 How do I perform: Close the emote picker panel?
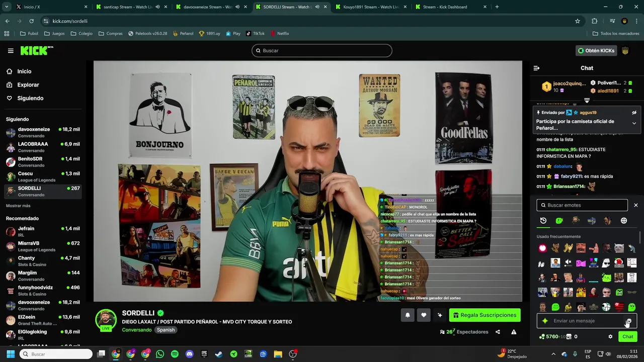(635, 205)
